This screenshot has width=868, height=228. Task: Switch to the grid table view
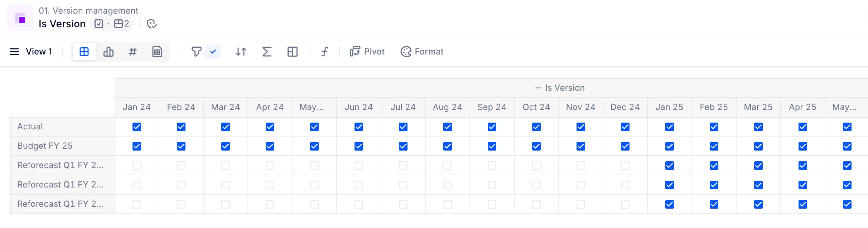[84, 52]
